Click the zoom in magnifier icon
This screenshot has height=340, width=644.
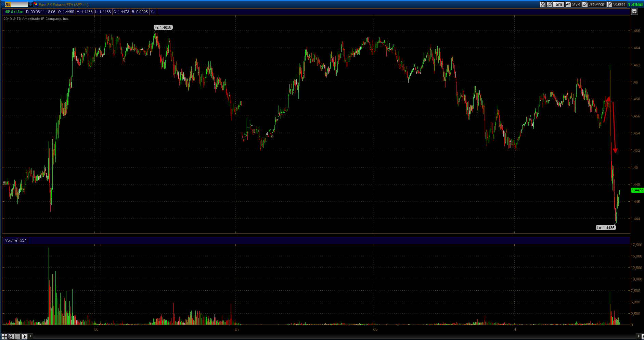click(x=11, y=336)
